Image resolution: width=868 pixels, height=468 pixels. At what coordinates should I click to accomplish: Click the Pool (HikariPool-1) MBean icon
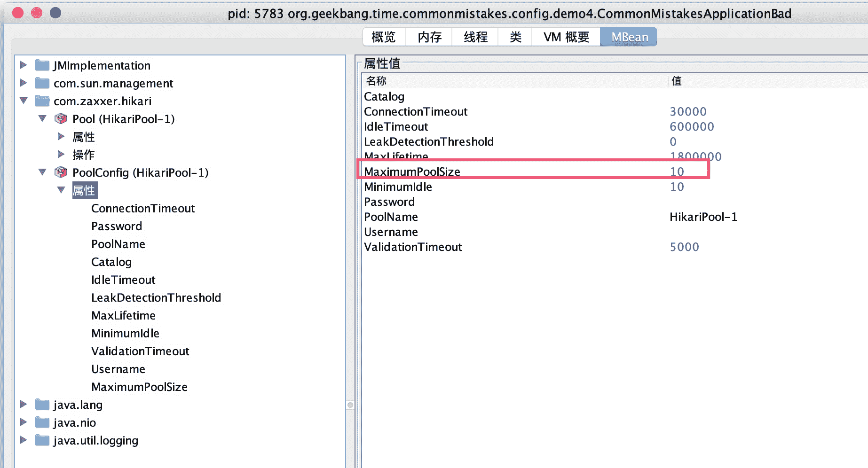point(61,119)
